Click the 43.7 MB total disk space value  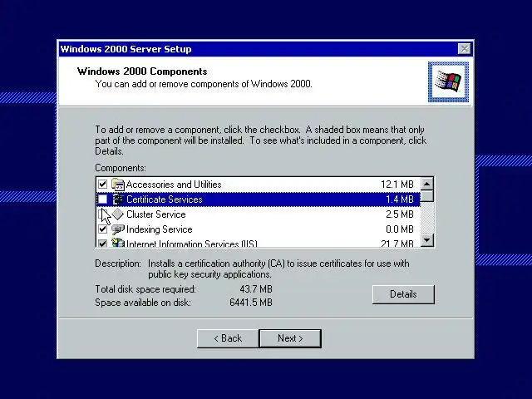pyautogui.click(x=256, y=289)
